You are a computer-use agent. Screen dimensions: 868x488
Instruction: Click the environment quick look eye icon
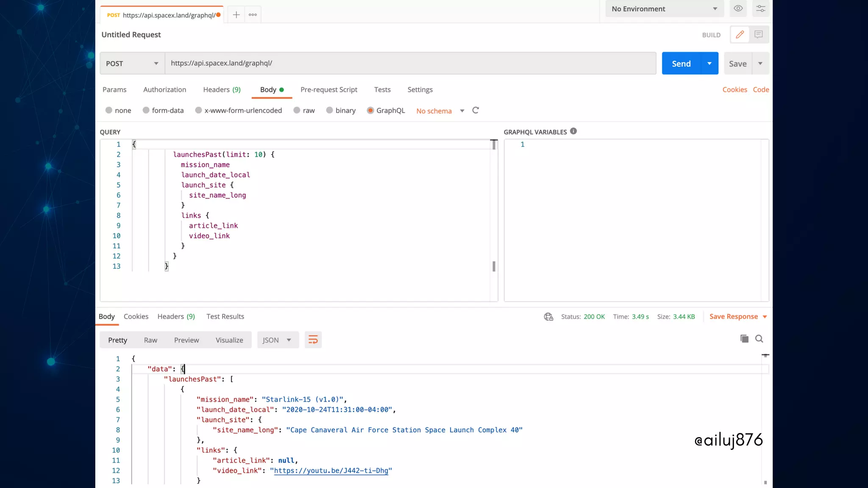tap(738, 8)
